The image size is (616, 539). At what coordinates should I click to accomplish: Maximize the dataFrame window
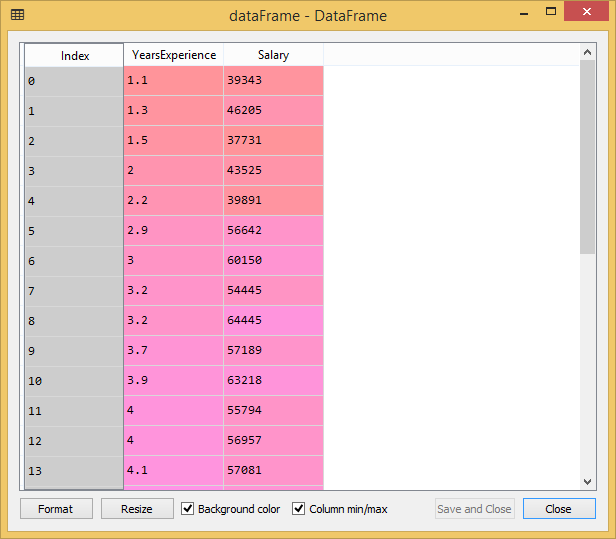(x=551, y=11)
